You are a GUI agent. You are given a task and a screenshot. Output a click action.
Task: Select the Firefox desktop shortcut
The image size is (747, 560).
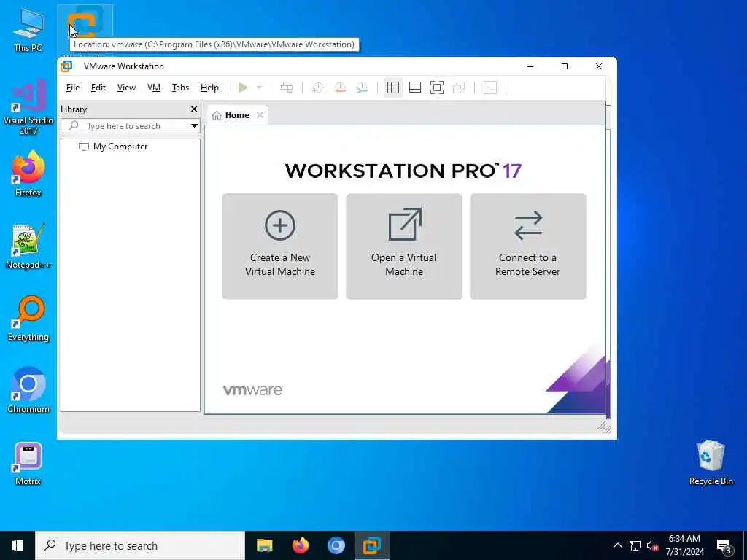[x=28, y=174]
